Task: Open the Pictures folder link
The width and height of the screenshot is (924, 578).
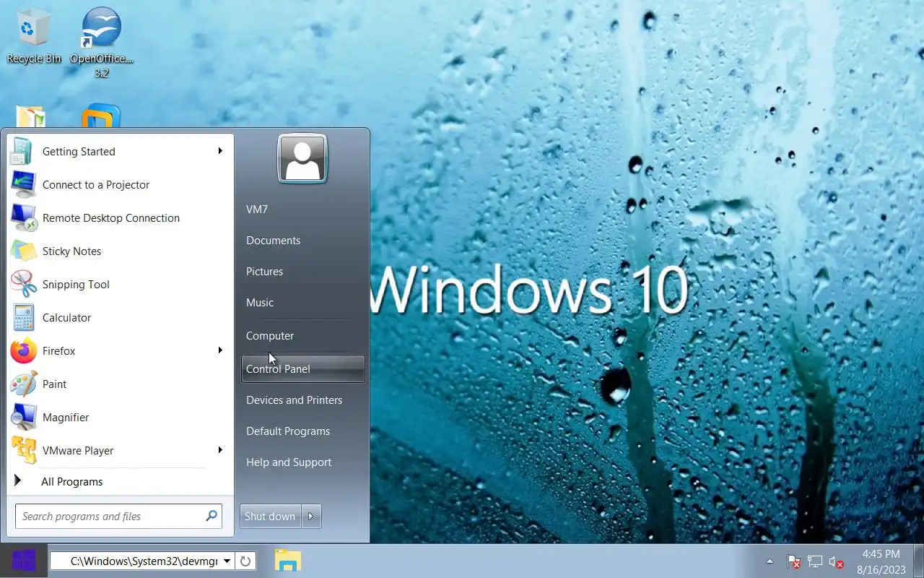Action: click(x=264, y=271)
